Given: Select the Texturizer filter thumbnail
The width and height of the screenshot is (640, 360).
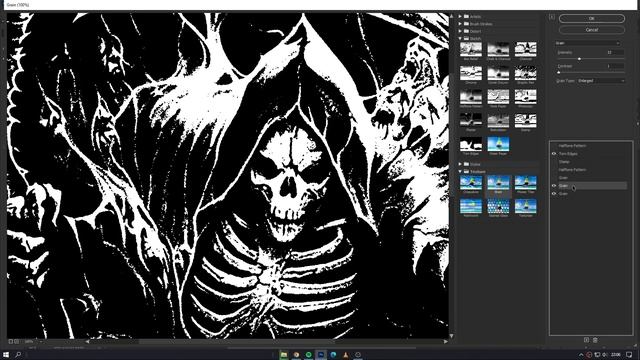Looking at the screenshot, I should [525, 206].
